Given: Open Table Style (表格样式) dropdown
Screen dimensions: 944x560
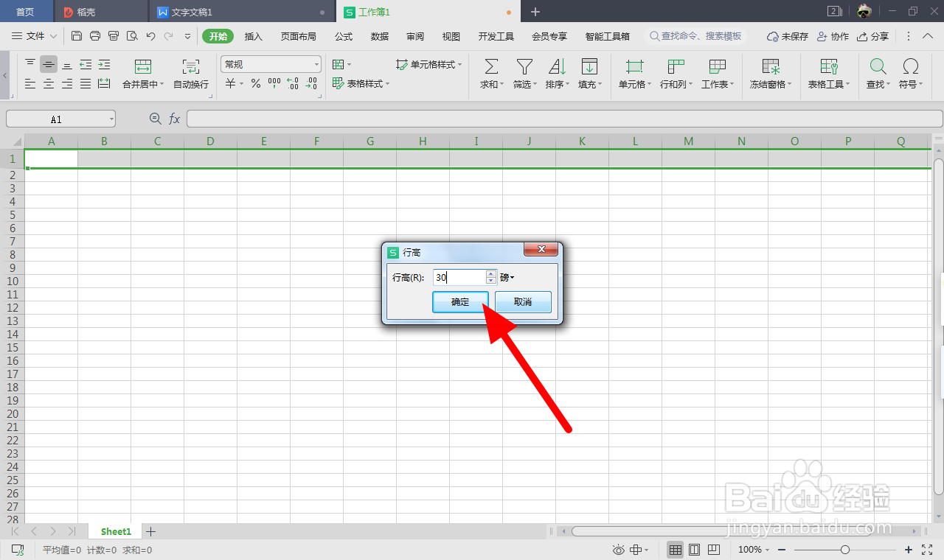Looking at the screenshot, I should tap(362, 84).
